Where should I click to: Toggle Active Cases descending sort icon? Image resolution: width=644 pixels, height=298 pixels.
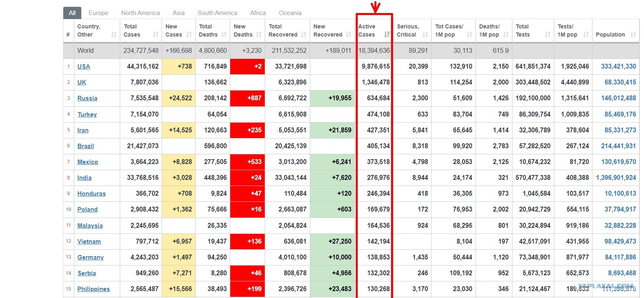pyautogui.click(x=387, y=35)
